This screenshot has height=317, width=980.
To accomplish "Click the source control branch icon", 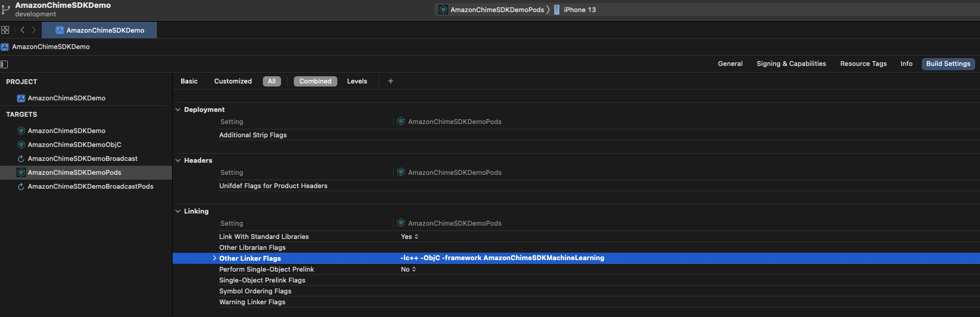I will pos(5,9).
